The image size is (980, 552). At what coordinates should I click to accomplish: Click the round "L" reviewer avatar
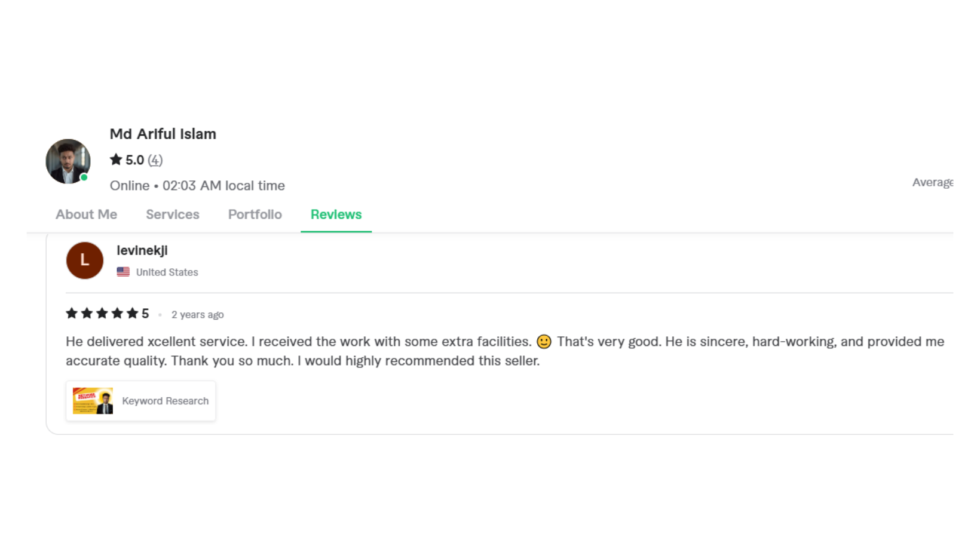pyautogui.click(x=84, y=260)
